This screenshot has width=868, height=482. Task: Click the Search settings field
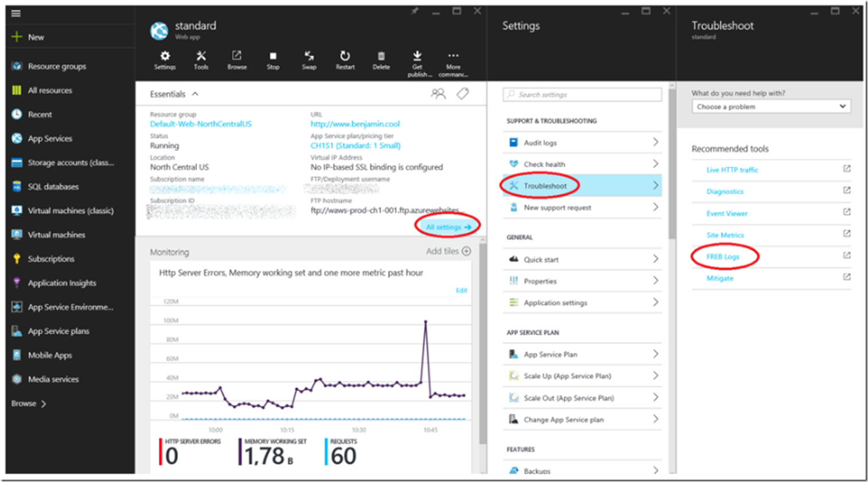tap(582, 95)
